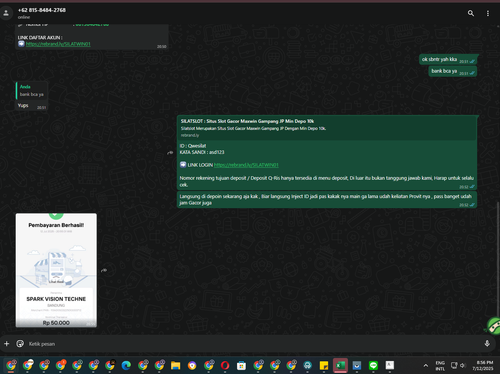Select the sent 'bank bca ya' message bubble
Image resolution: width=500 pixels, height=374 pixels.
point(452,71)
